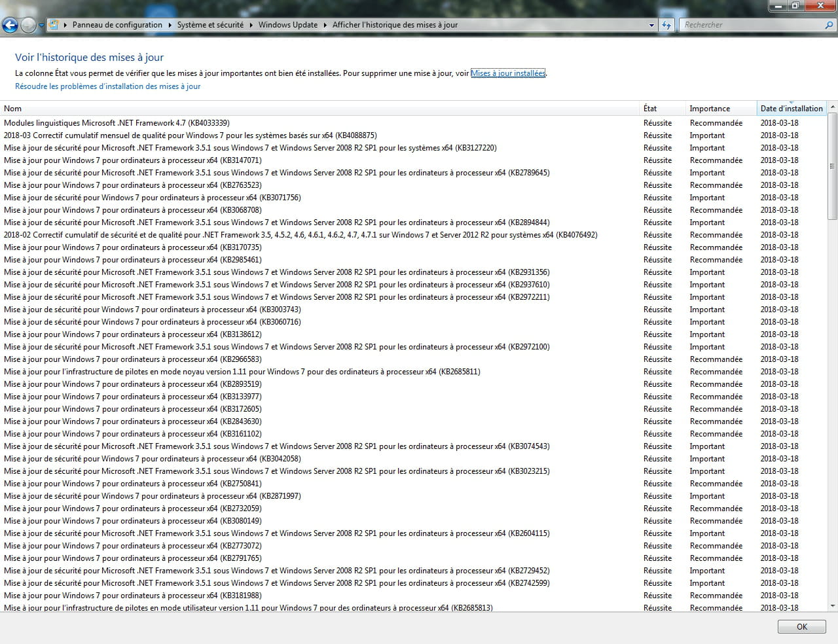
Task: Select the KB3133977 update row
Action: pyautogui.click(x=414, y=397)
